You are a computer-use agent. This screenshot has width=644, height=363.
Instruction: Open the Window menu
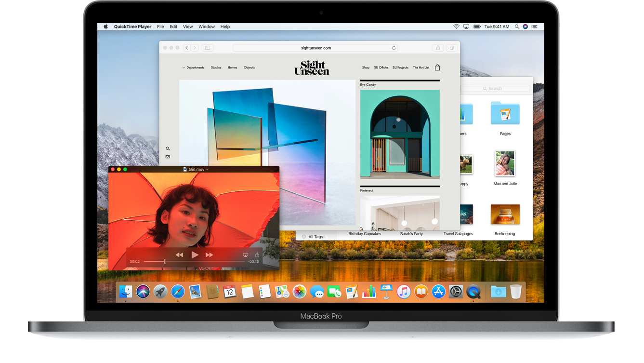[207, 27]
